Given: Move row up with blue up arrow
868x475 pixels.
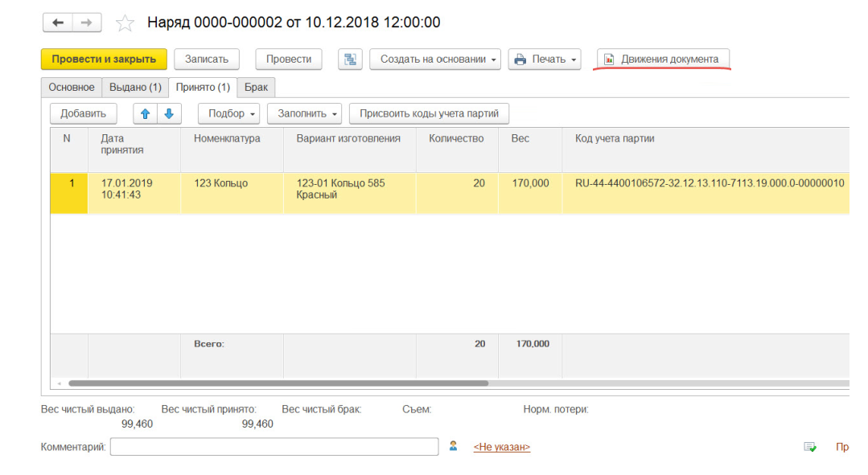Looking at the screenshot, I should 146,114.
